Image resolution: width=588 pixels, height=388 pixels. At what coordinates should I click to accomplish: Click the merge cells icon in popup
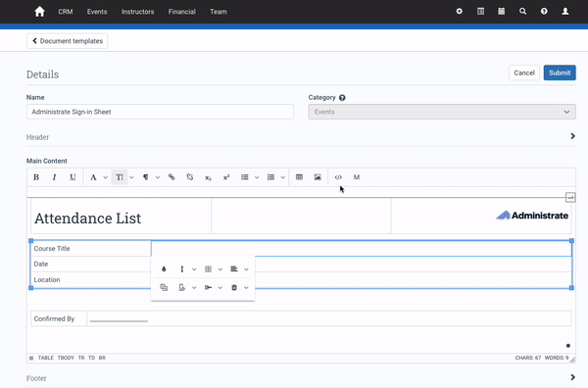coord(164,287)
